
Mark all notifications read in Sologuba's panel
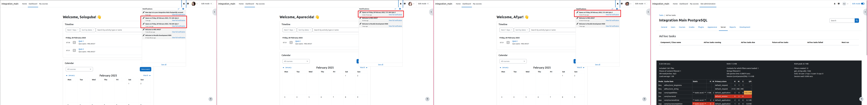coord(179,9)
